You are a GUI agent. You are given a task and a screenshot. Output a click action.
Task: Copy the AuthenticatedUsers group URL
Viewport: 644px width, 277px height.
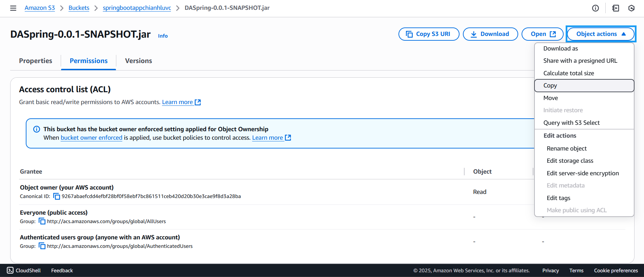[42, 246]
